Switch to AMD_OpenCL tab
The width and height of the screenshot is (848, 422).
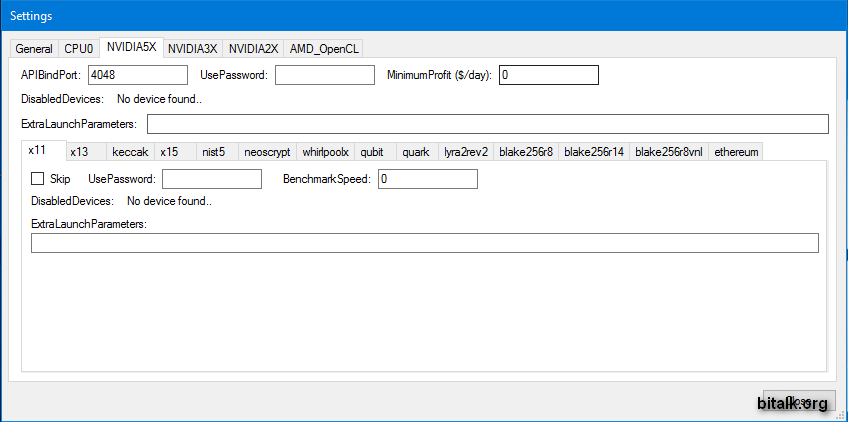[x=325, y=49]
